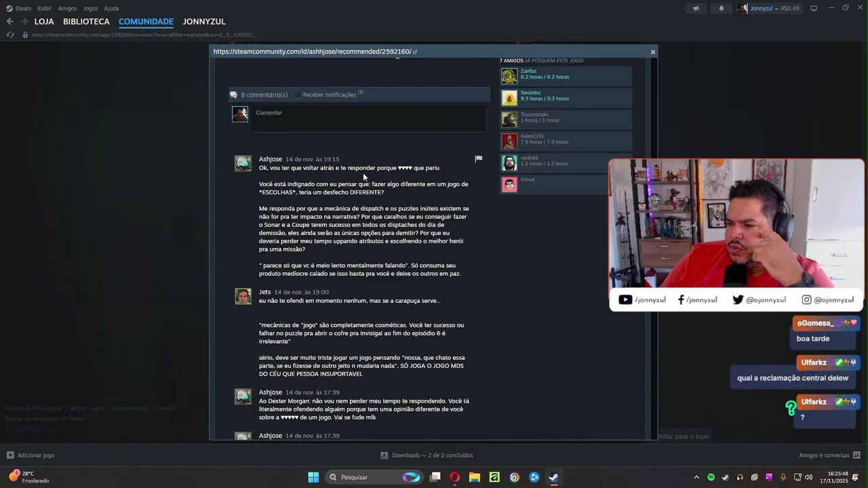
Task: Click the add game plus icon
Action: click(x=10, y=455)
